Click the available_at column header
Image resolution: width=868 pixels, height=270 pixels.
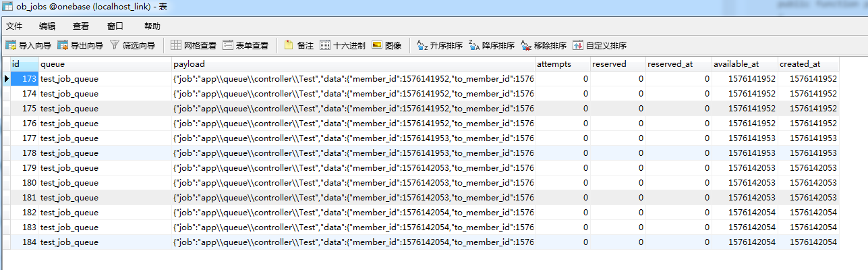pos(744,64)
